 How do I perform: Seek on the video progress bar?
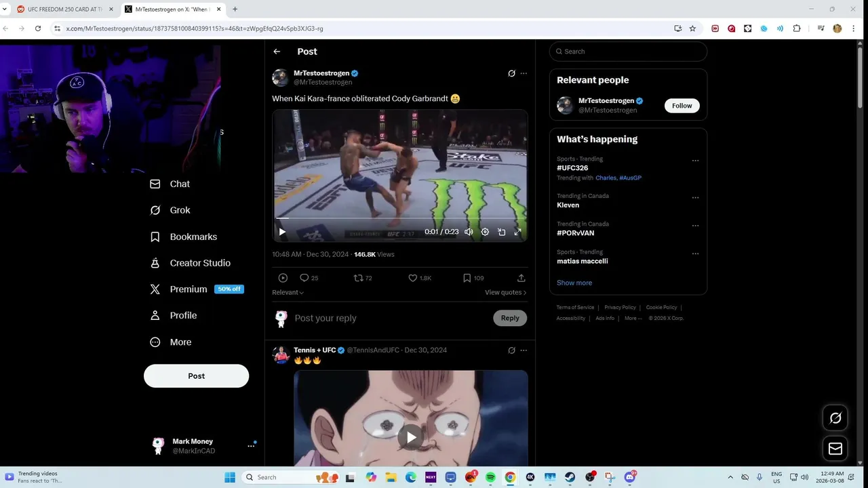pos(400,218)
